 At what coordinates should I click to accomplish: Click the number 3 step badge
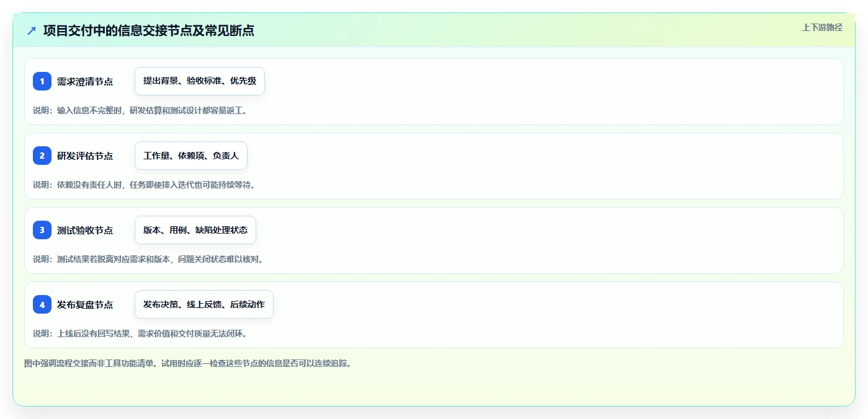[42, 230]
